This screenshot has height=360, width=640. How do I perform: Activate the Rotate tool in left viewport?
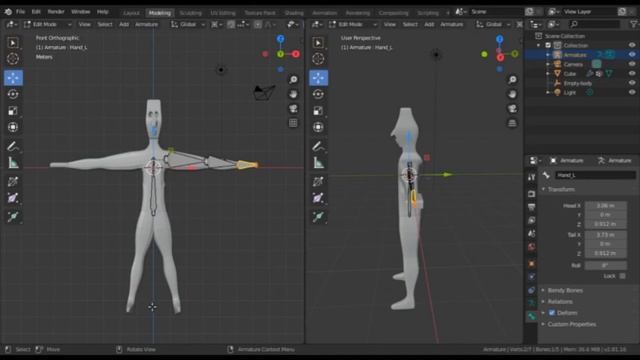point(13,94)
